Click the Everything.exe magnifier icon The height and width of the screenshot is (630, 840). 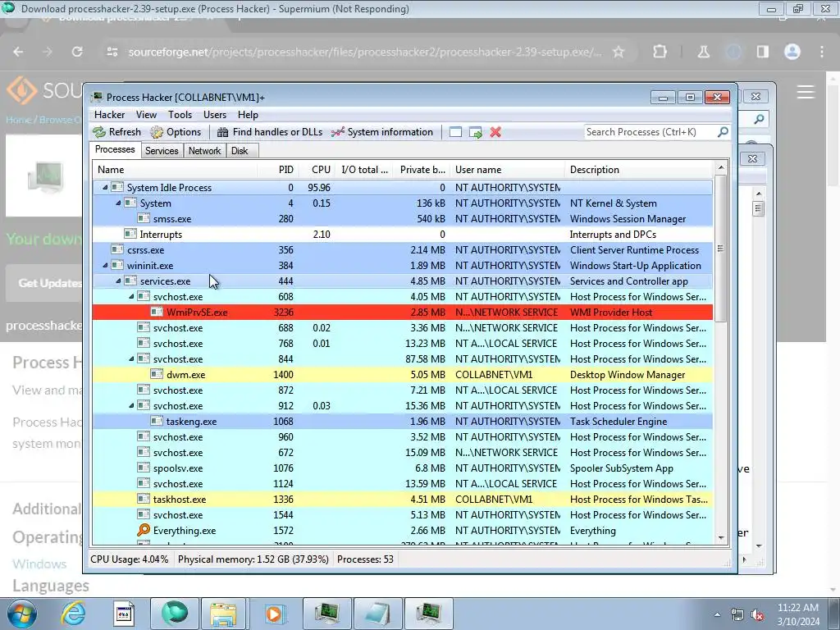(x=144, y=531)
